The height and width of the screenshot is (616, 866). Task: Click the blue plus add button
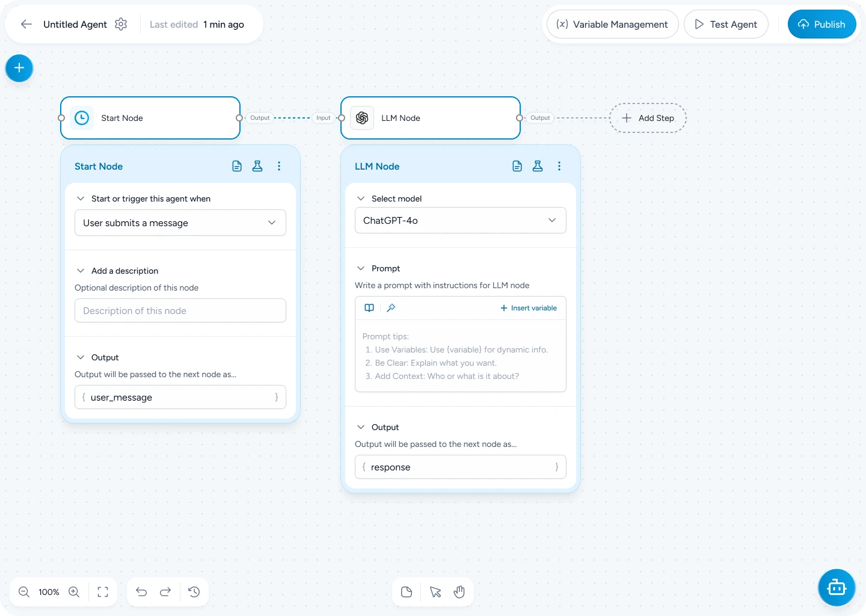19,68
